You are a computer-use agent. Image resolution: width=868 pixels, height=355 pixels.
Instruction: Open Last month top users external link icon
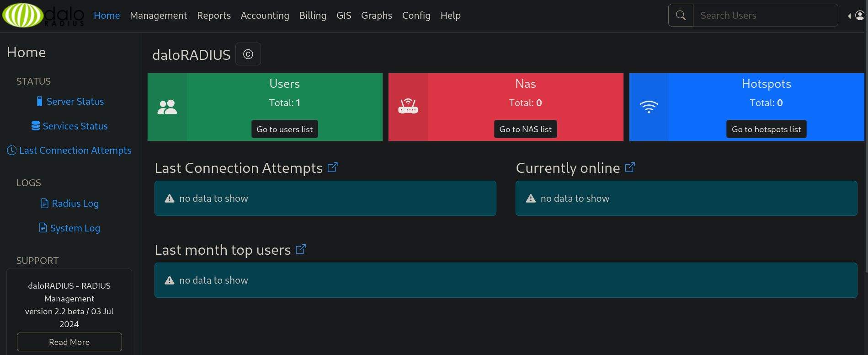point(301,249)
